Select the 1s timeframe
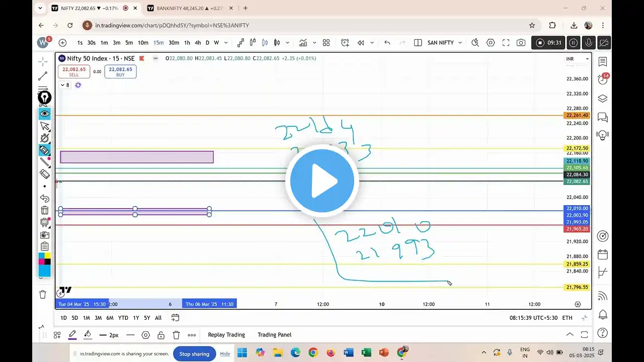Screen dimensions: 644x362 pyautogui.click(x=80, y=43)
